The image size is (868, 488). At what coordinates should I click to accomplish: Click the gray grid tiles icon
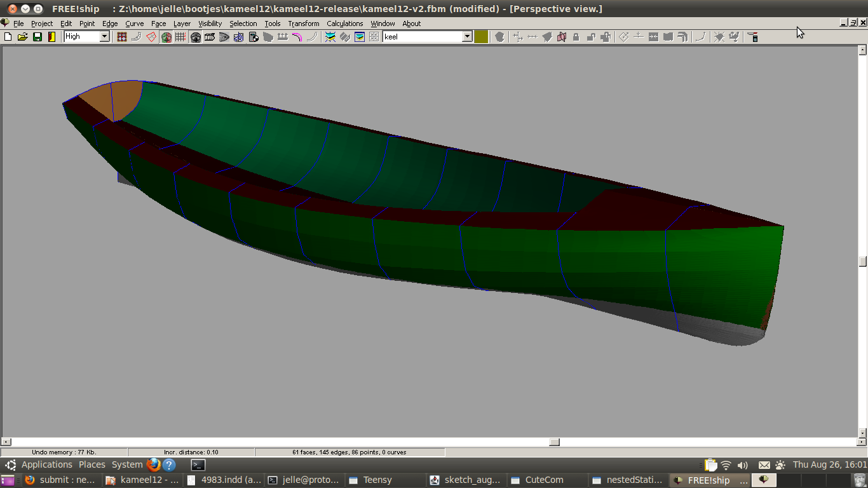(374, 37)
